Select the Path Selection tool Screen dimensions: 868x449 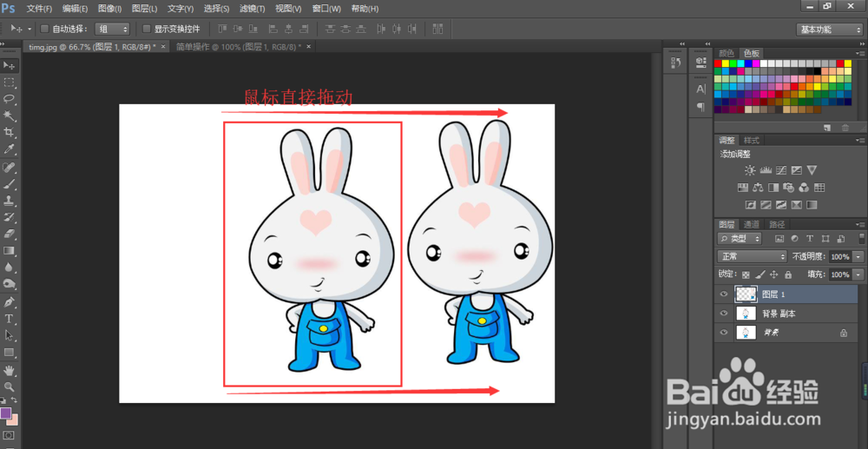click(9, 335)
